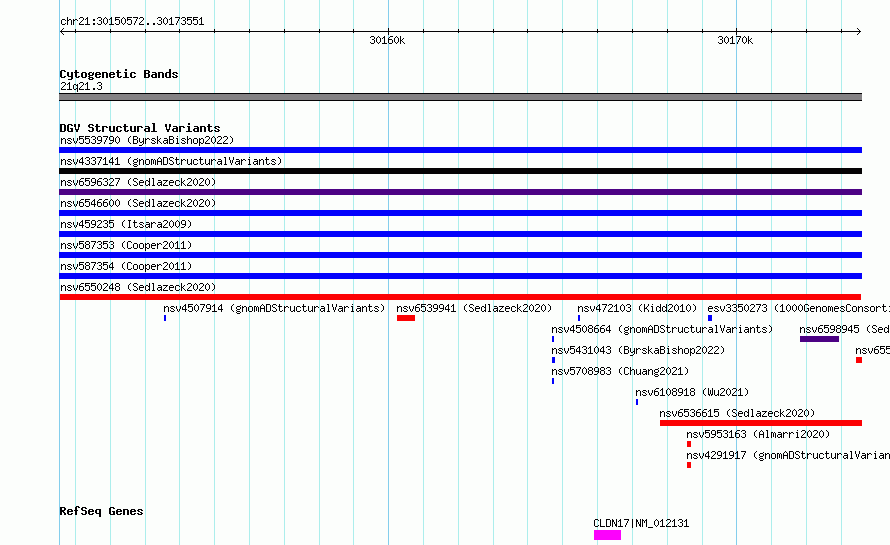Click the gray 21q21.3 cytogenetic band bar

(460, 97)
